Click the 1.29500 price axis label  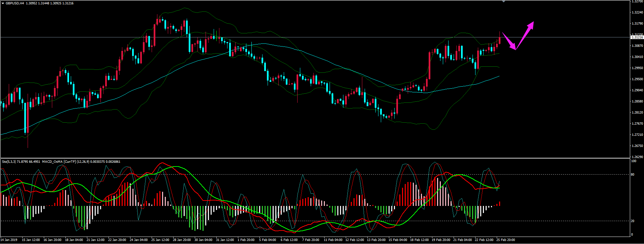click(x=637, y=79)
